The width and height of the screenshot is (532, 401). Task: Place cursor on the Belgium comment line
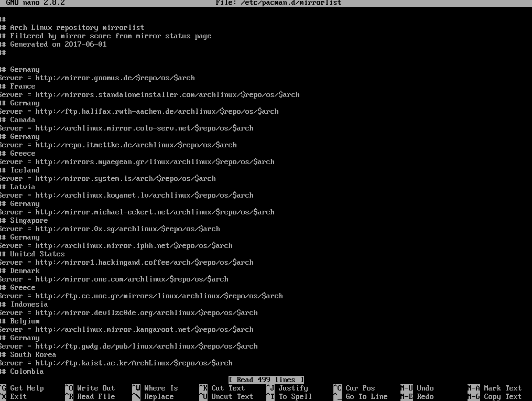pos(20,321)
